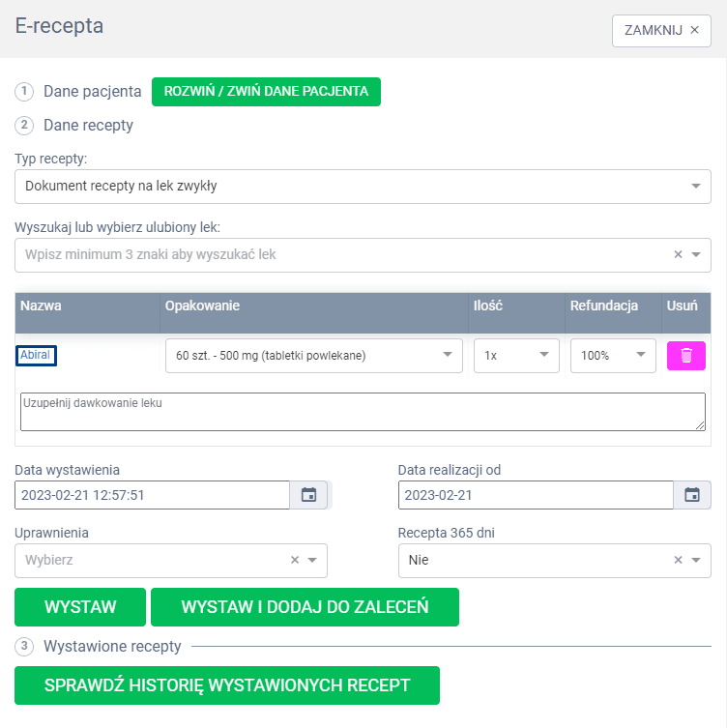This screenshot has height=728, width=727.
Task: Open calendar for Data realizacji od
Action: tap(692, 495)
